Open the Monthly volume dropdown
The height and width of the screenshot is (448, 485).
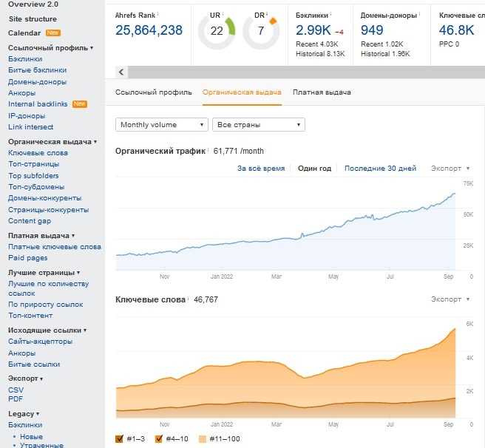pos(162,125)
